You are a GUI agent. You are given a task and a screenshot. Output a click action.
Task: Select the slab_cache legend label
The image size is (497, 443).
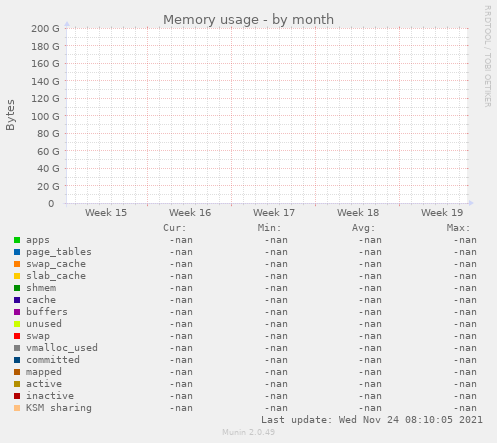(x=56, y=276)
